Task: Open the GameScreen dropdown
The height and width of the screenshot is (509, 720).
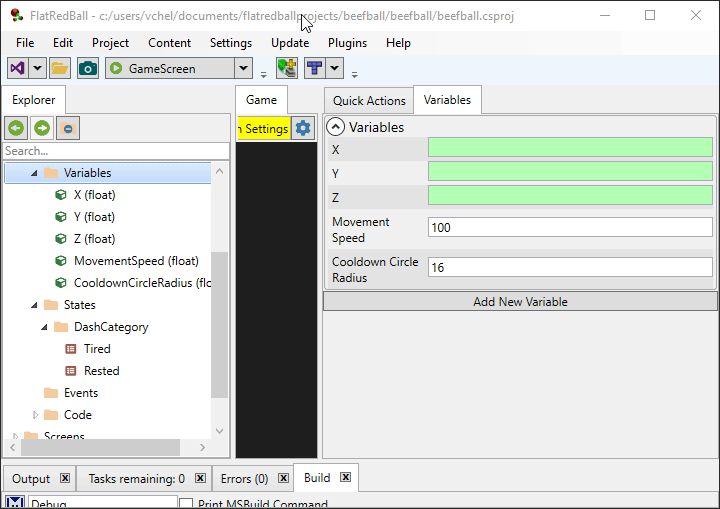Action: 243,68
